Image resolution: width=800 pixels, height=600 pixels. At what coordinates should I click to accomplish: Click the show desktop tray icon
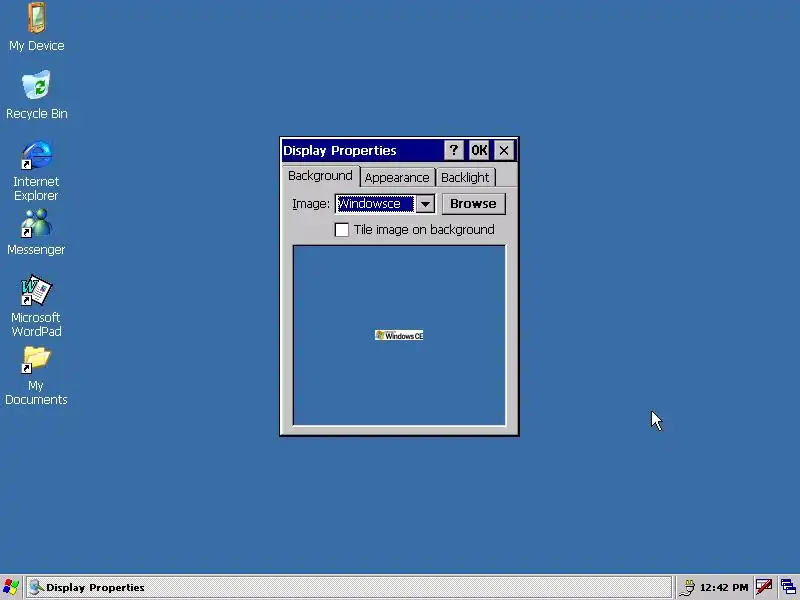tap(788, 587)
